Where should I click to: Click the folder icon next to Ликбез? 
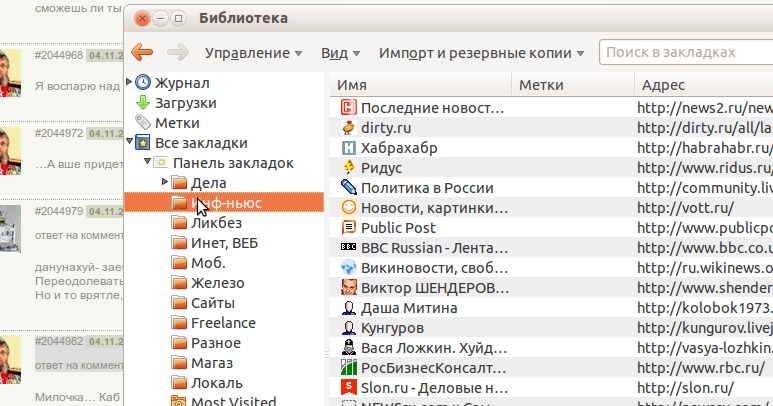tap(179, 222)
